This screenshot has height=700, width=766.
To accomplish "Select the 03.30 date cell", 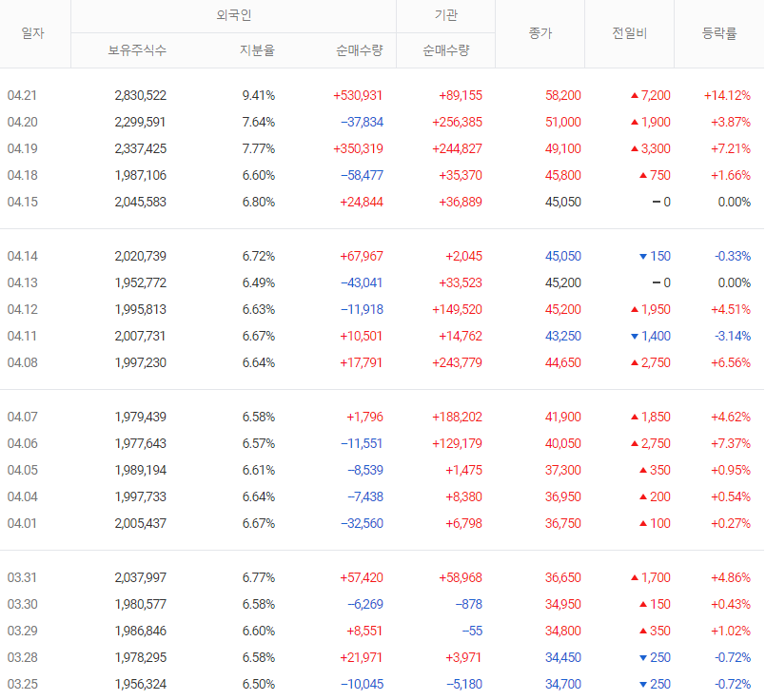I will click(22, 604).
